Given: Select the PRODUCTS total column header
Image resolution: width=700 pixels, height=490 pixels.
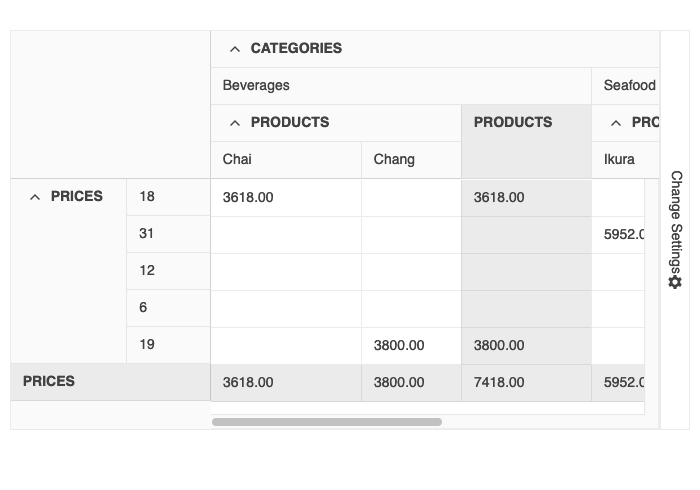Looking at the screenshot, I should click(x=513, y=123).
